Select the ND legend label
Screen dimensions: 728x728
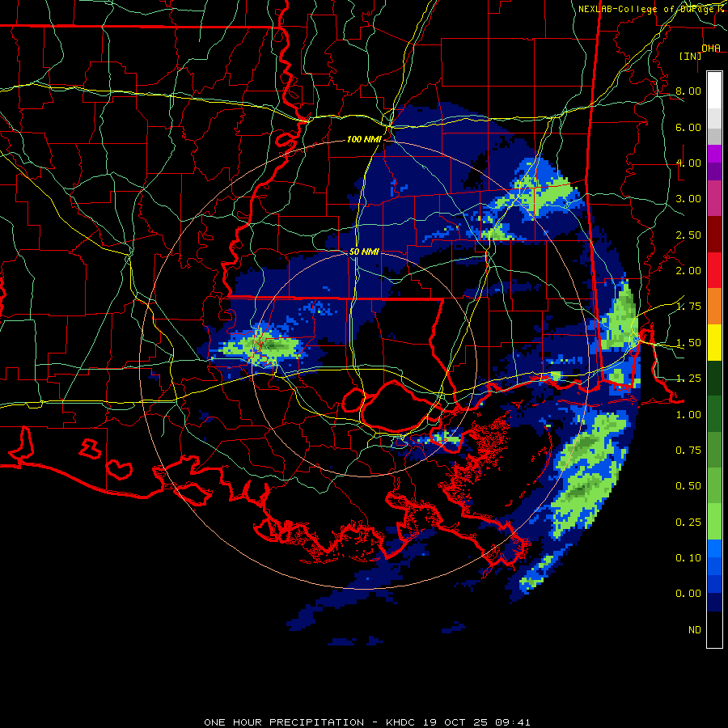[x=695, y=630]
